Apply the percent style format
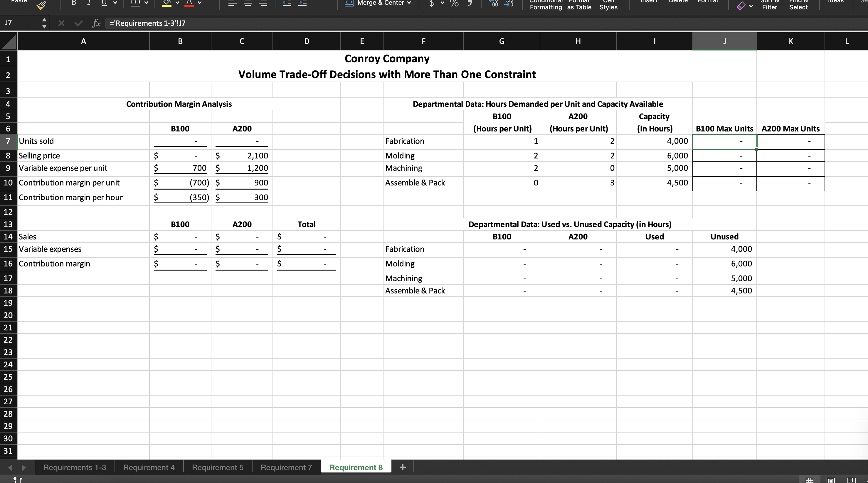Screen dimensions: 868x483 [454, 3]
